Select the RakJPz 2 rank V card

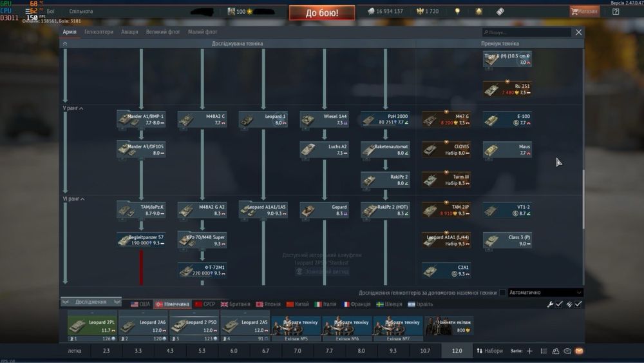[385, 180]
